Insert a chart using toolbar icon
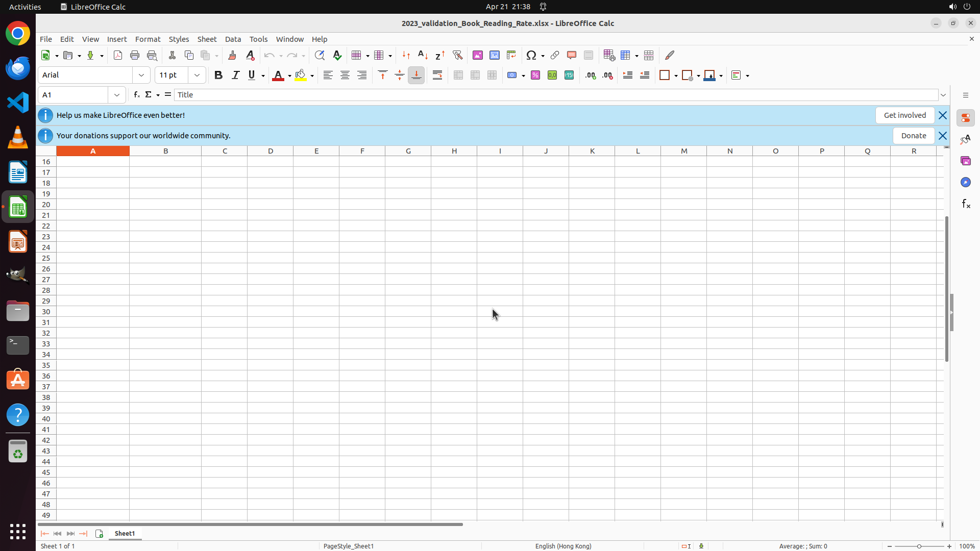The width and height of the screenshot is (980, 551). coord(494,55)
